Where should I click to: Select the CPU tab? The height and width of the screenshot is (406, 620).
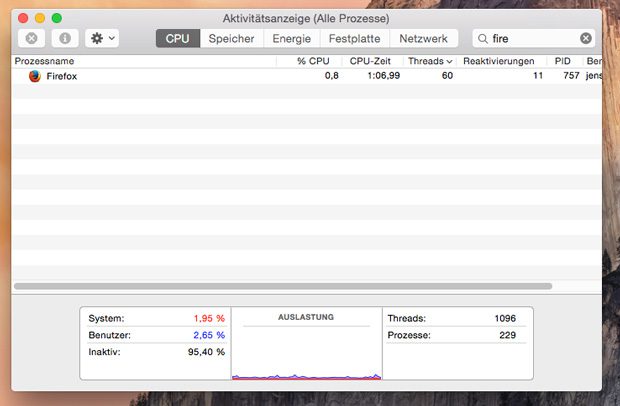[x=178, y=38]
